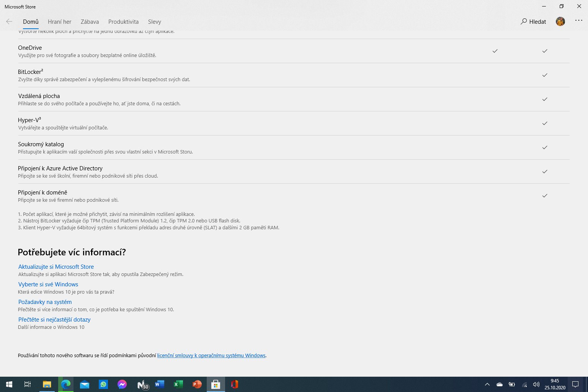Click the BitLocker TPM footnote text
The height and width of the screenshot is (392, 588).
pyautogui.click(x=129, y=221)
